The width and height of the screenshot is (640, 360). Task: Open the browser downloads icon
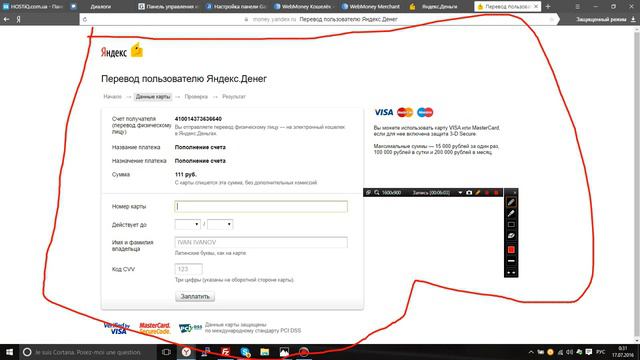pyautogui.click(x=633, y=19)
